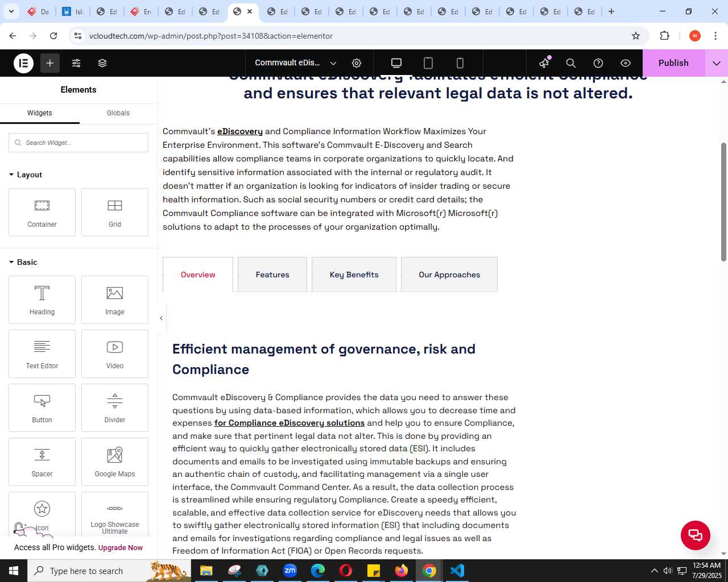
Task: Switch to tablet preview mode
Action: coord(428,63)
